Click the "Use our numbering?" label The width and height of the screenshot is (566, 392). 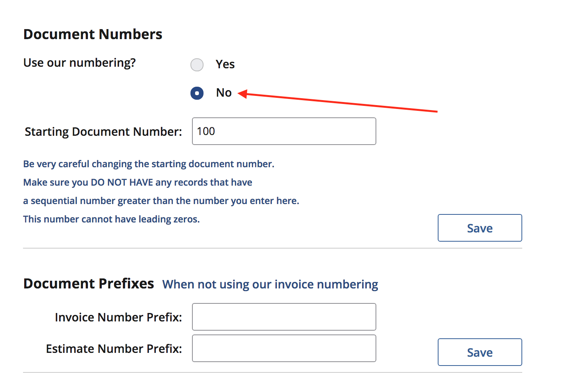click(x=79, y=63)
